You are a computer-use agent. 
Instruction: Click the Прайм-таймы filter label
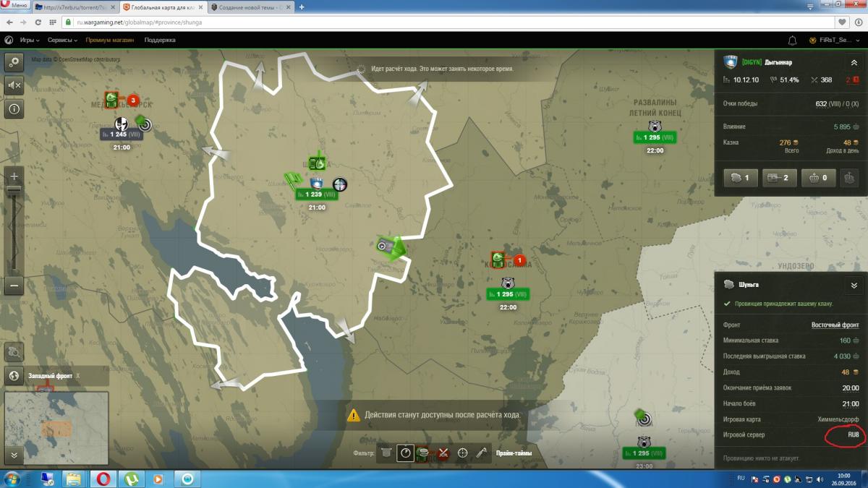tap(514, 453)
